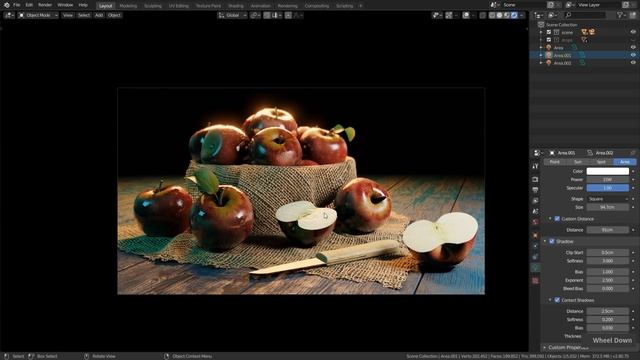The height and width of the screenshot is (360, 640).
Task: Open the viewport Add menu
Action: [x=99, y=15]
